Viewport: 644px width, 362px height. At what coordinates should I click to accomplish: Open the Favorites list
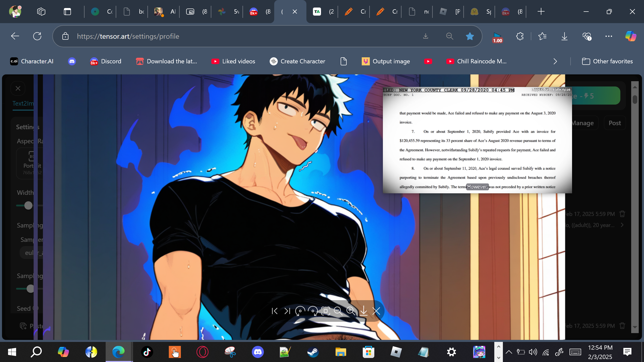pyautogui.click(x=542, y=36)
